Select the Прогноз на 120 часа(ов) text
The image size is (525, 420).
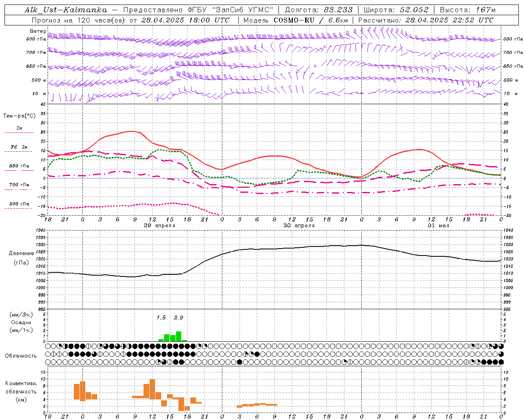click(79, 20)
